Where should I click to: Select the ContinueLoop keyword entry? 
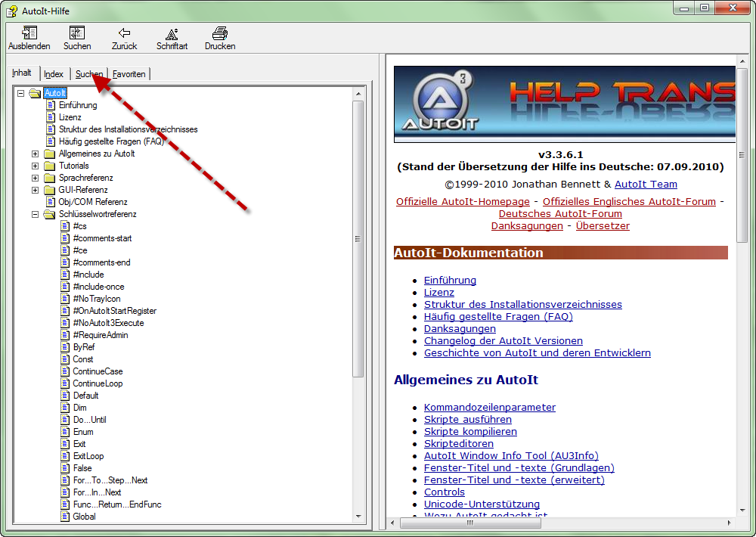pos(98,383)
